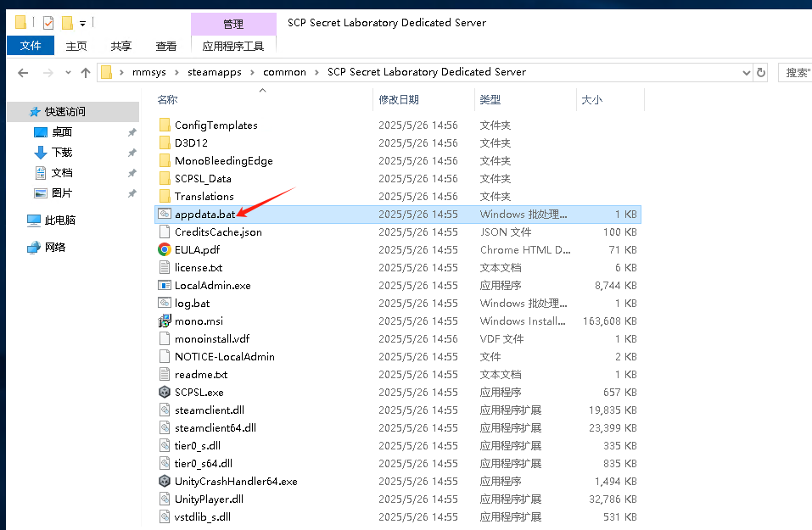Image resolution: width=812 pixels, height=530 pixels.
Task: Sort files by 名称 column header
Action: [x=264, y=99]
